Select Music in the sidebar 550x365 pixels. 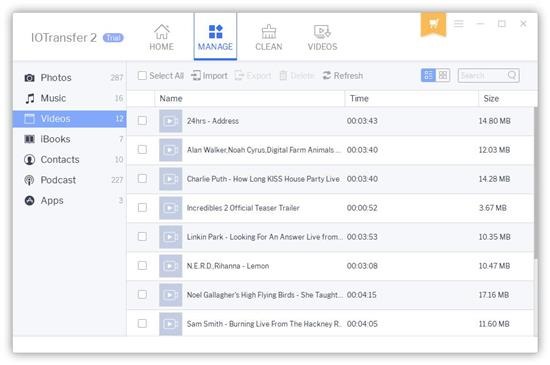click(69, 98)
